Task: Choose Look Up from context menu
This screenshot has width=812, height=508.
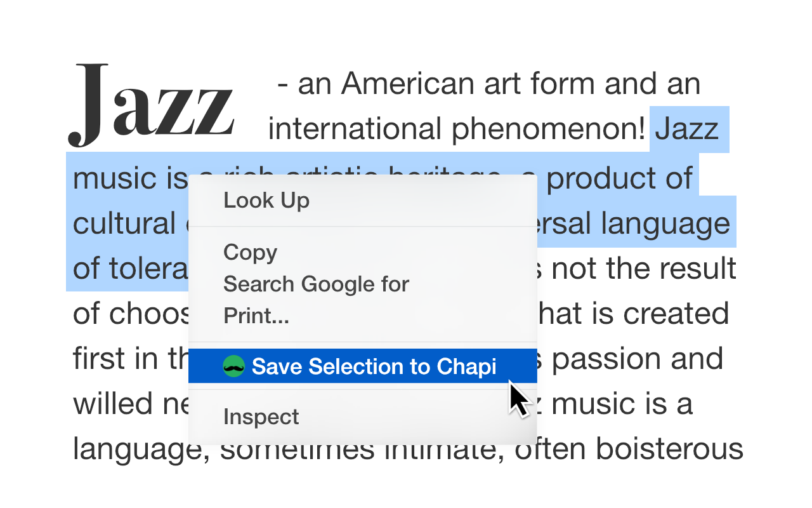Action: 266,201
